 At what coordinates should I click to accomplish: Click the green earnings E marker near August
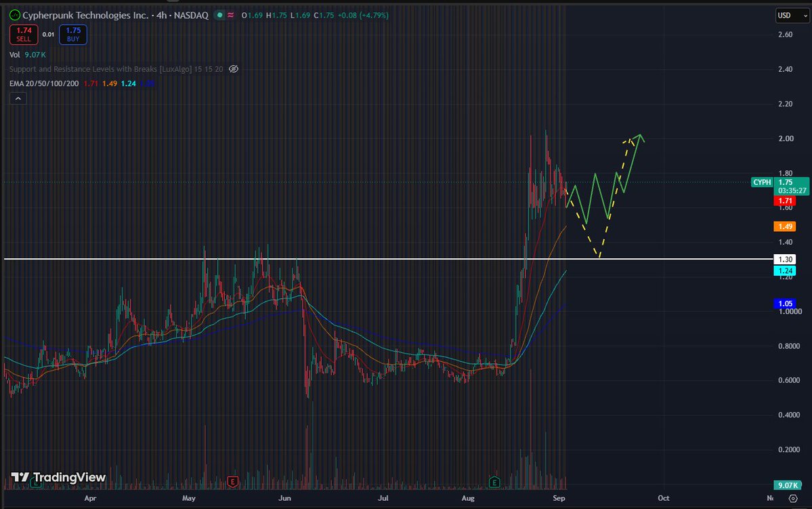point(494,482)
